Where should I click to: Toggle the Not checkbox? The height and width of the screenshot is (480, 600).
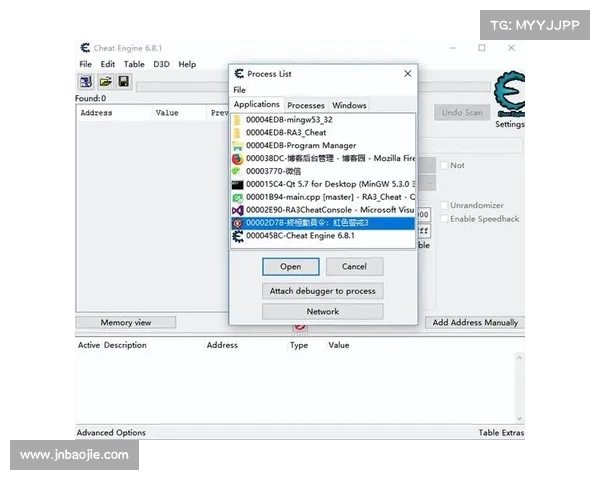(445, 165)
